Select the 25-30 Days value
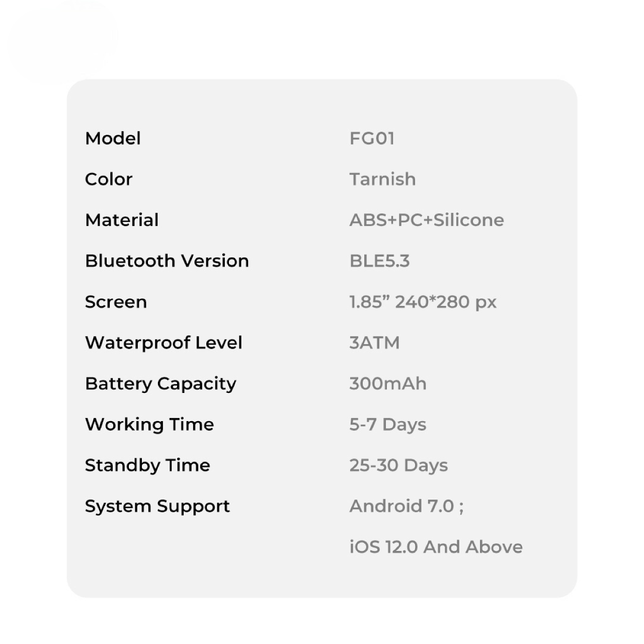644x644 pixels. 398,465
